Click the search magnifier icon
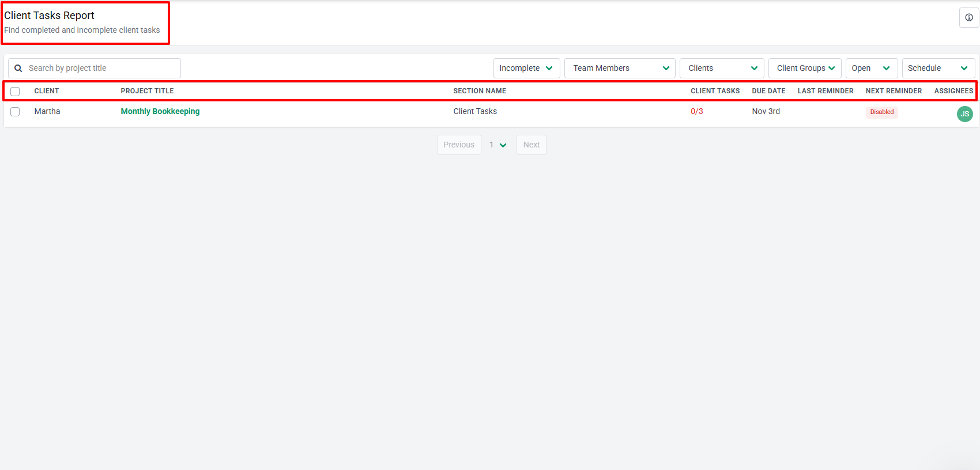 pyautogui.click(x=18, y=68)
